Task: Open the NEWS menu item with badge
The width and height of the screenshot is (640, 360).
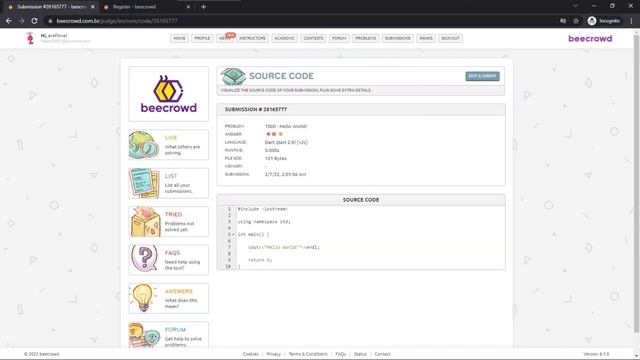Action: (224, 38)
